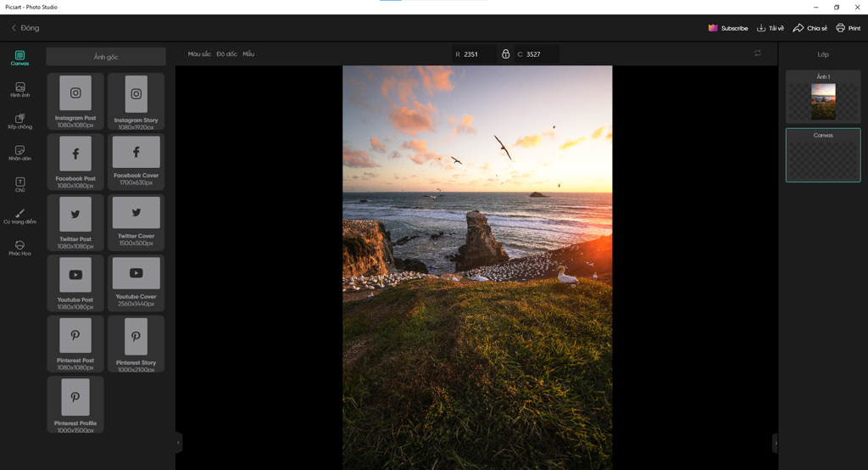Image resolution: width=868 pixels, height=470 pixels.
Task: Click Chia sẻ share button
Action: coord(810,28)
